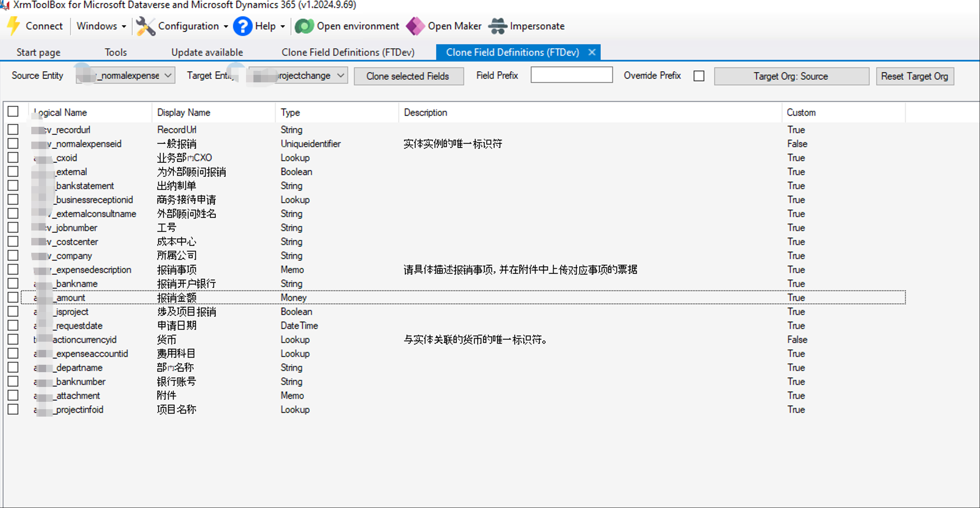
Task: Click the Configuration wrench icon
Action: pyautogui.click(x=145, y=26)
